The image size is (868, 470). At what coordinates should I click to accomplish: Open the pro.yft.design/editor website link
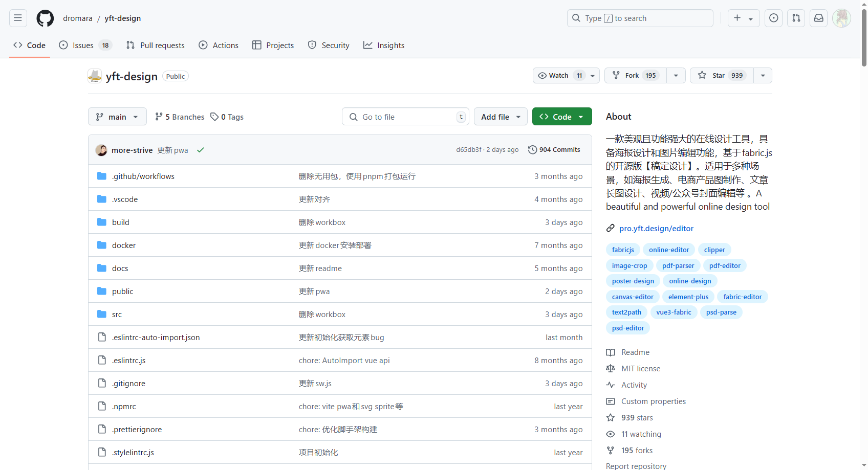pyautogui.click(x=656, y=228)
